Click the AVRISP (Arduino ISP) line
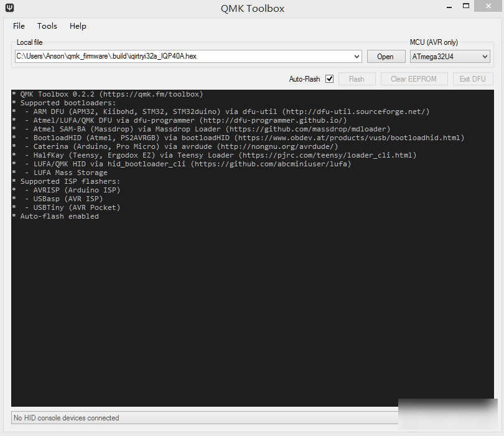This screenshot has height=436, width=504. 66,190
